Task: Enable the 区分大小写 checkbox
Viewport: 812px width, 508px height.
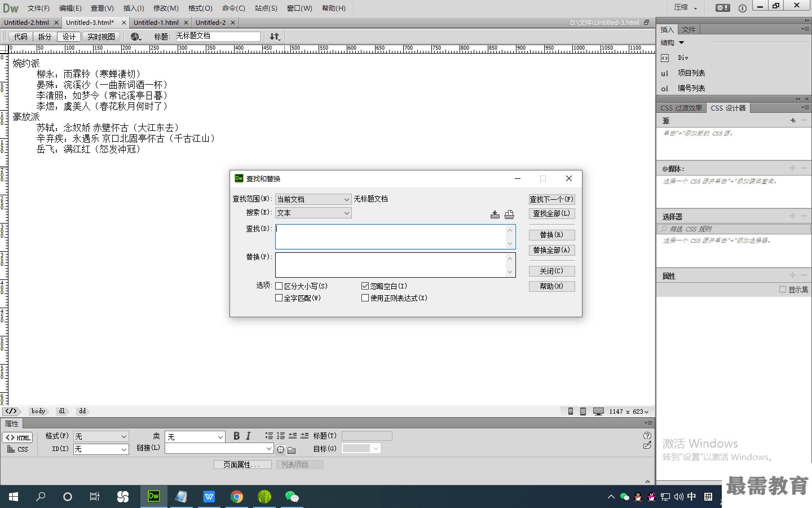Action: 279,286
